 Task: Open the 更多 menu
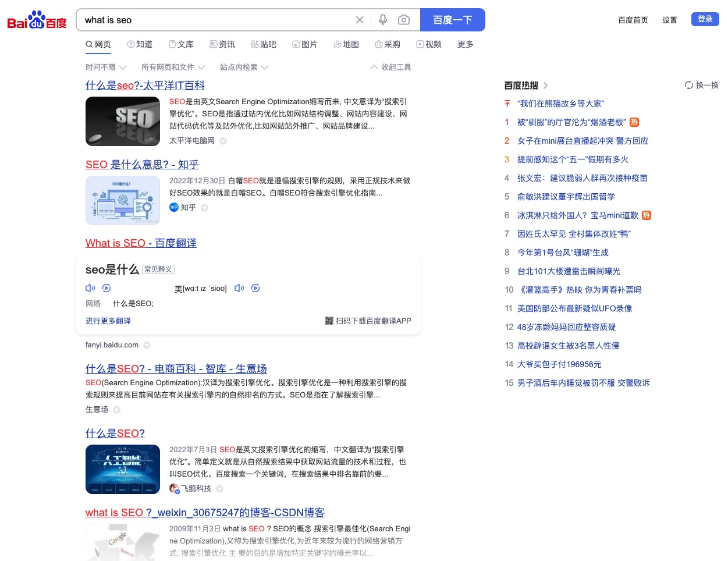pos(466,44)
